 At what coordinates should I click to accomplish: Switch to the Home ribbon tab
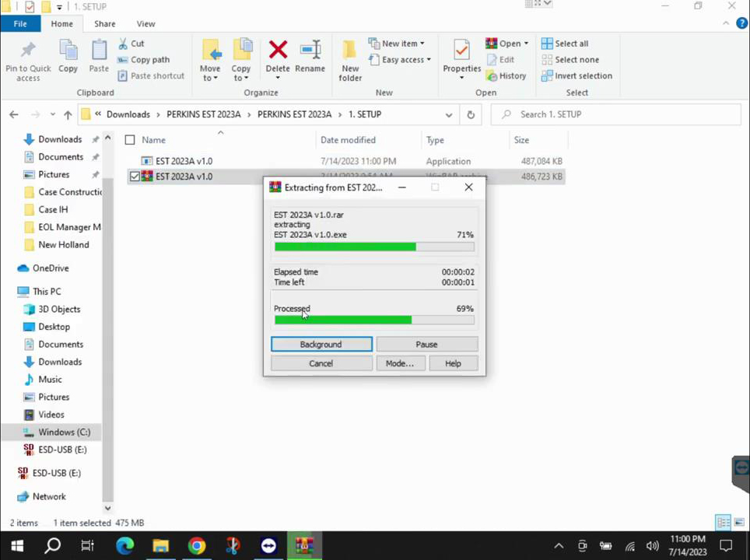62,23
